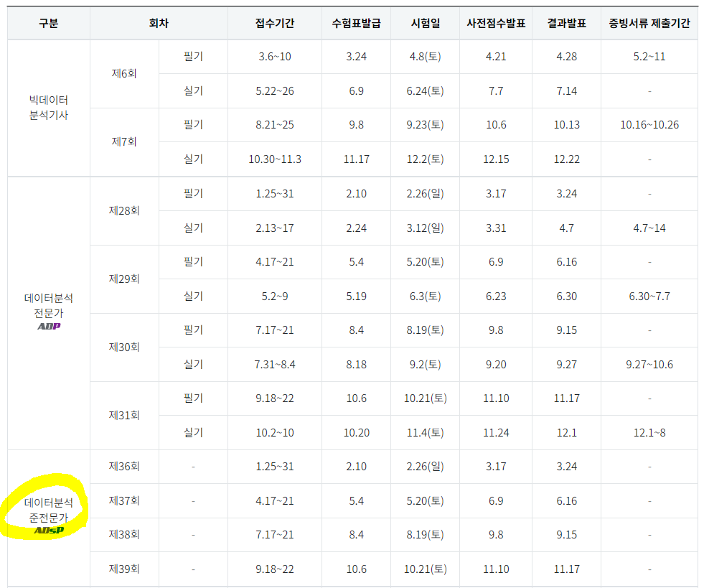Click the 4.21 pre-score date
704x588 pixels.
click(x=496, y=57)
